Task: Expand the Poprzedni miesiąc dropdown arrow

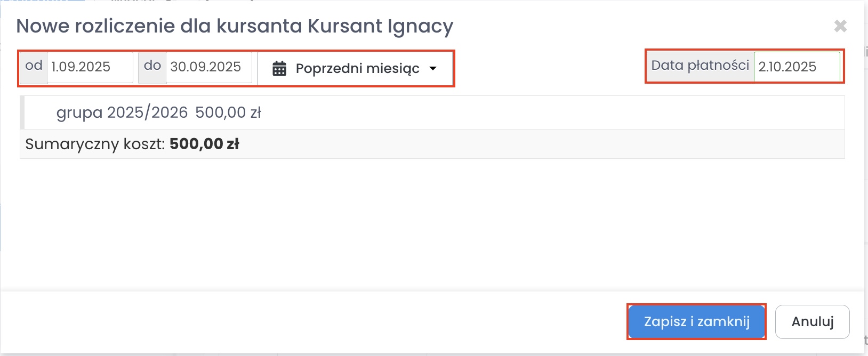Action: [433, 68]
